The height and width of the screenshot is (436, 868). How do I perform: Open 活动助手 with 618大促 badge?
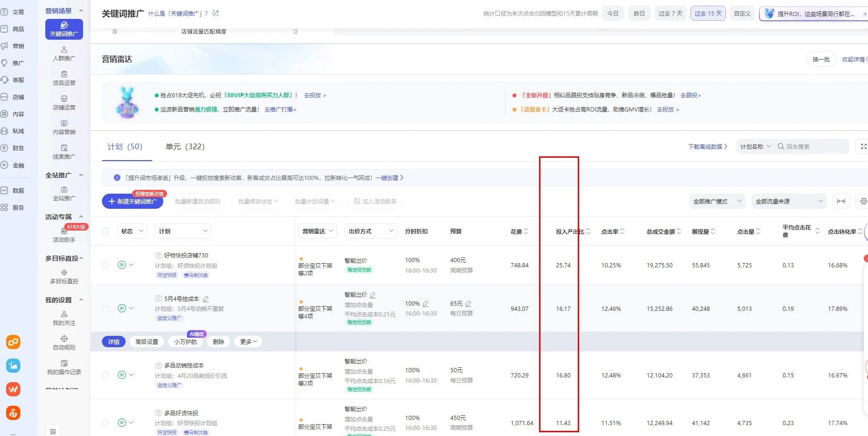pos(64,235)
